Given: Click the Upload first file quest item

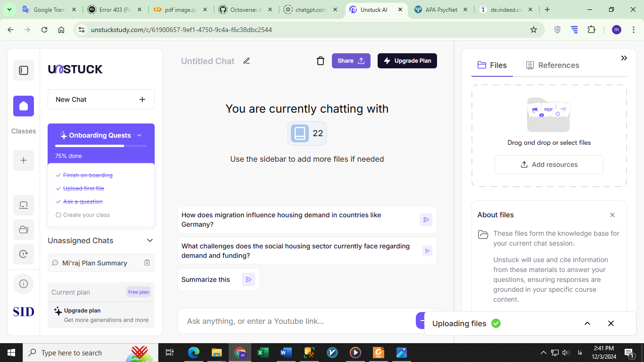Looking at the screenshot, I should pyautogui.click(x=80, y=189).
